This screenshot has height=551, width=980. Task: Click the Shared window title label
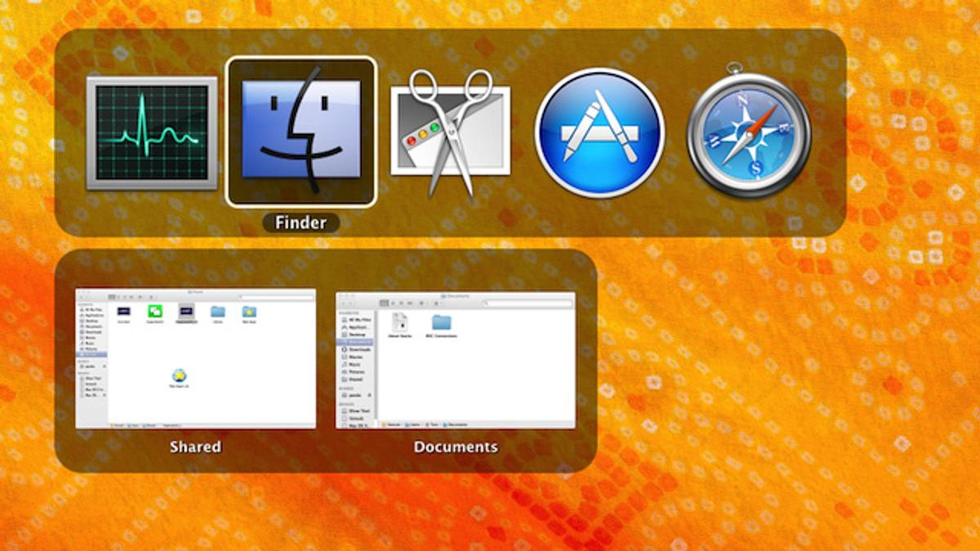click(195, 447)
